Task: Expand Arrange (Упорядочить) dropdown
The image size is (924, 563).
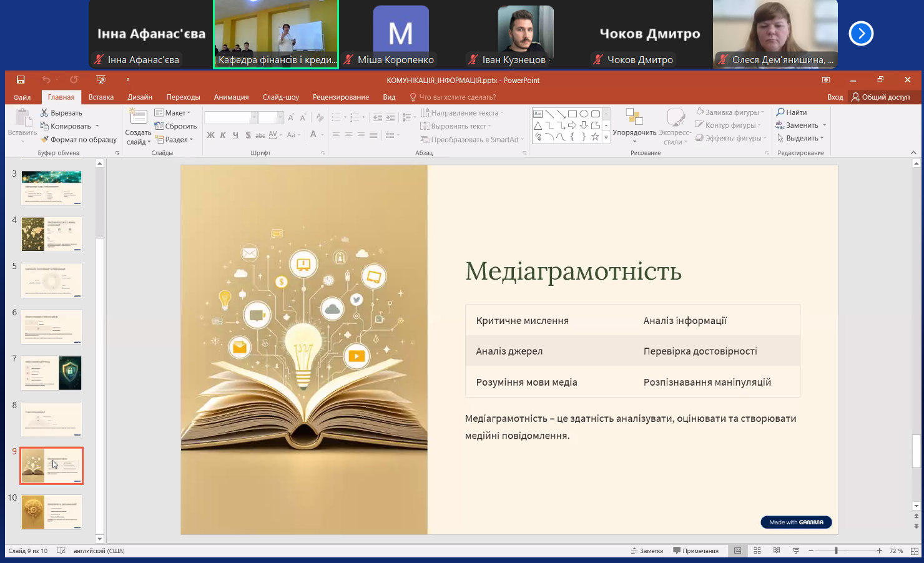Action: 634,132
